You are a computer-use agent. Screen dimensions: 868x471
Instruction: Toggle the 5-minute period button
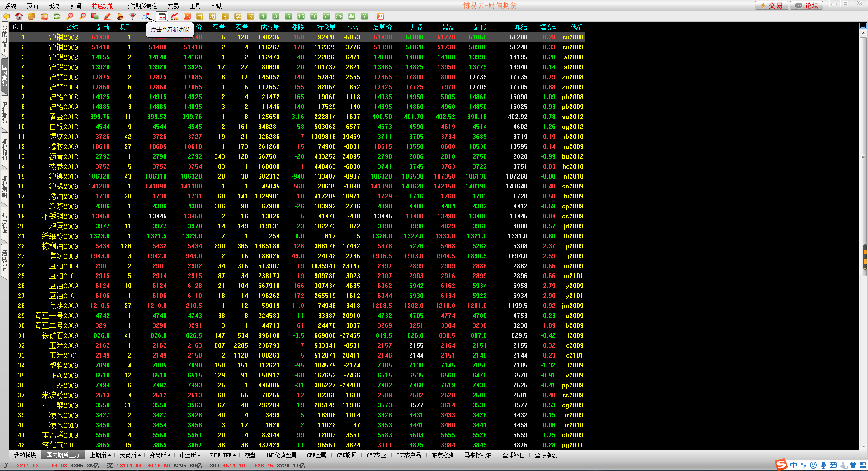click(288, 16)
